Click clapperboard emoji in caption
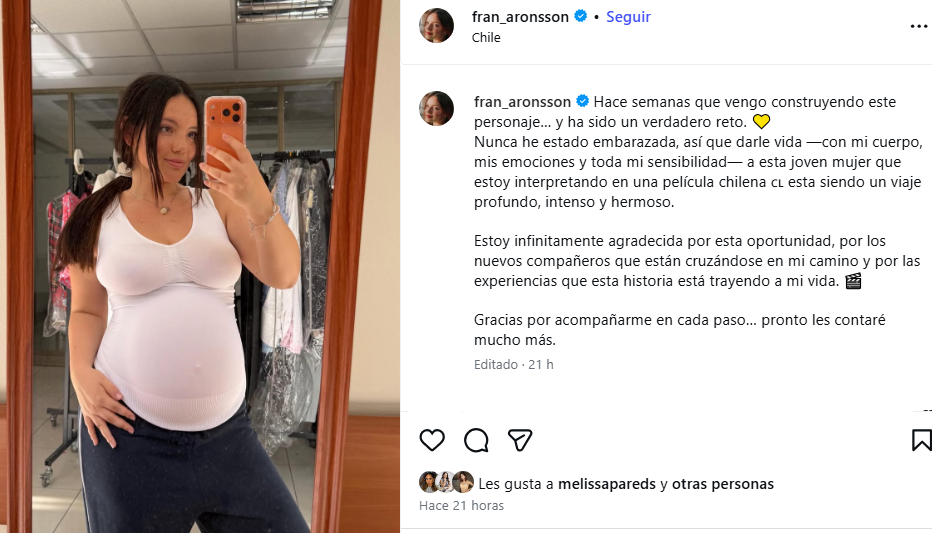The height and width of the screenshot is (533, 932). [854, 281]
